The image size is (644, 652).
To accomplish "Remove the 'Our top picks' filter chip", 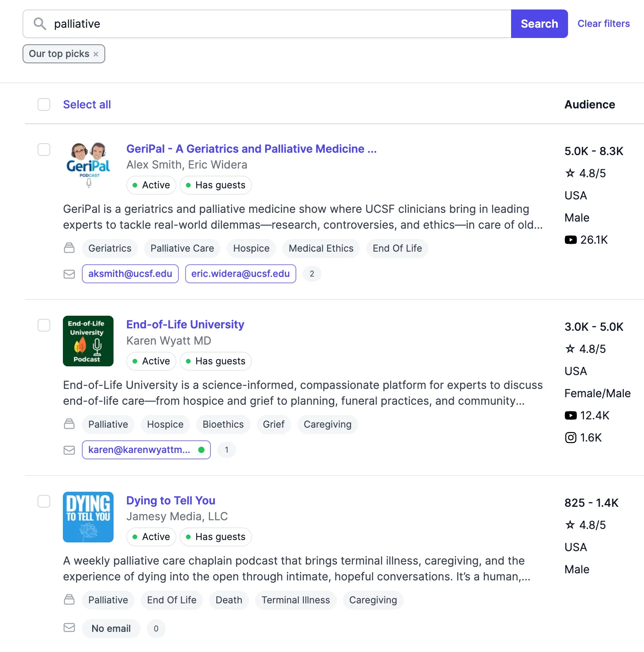I will 96,54.
